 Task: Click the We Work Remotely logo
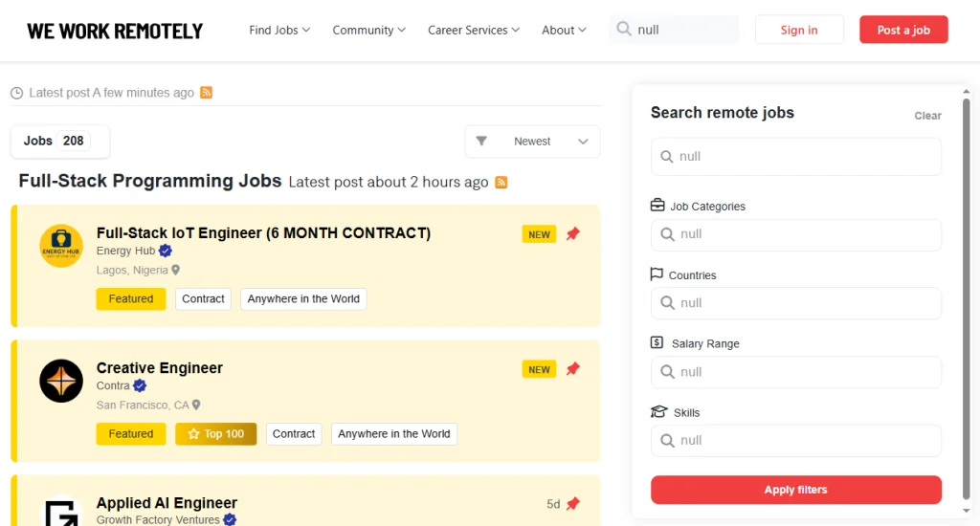click(115, 31)
